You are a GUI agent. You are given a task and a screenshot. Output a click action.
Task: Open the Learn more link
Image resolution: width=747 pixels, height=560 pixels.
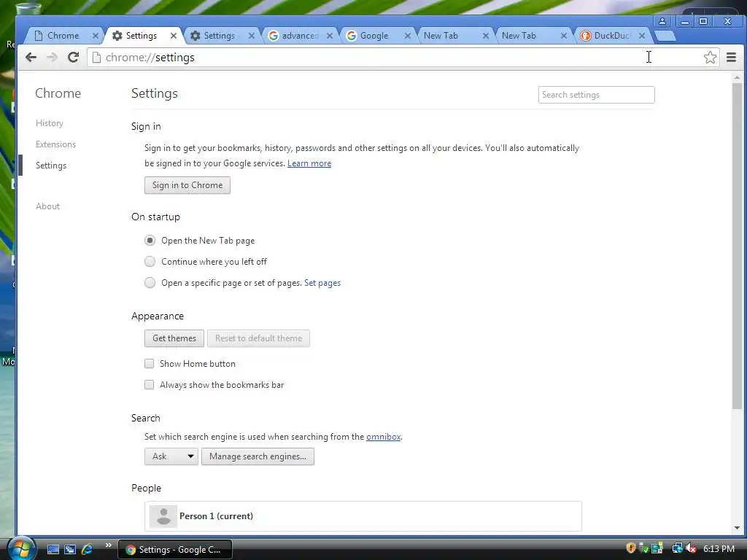pyautogui.click(x=309, y=163)
